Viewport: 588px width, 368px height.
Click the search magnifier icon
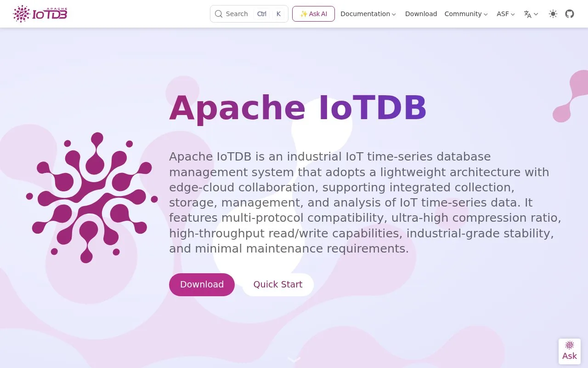[x=219, y=14]
